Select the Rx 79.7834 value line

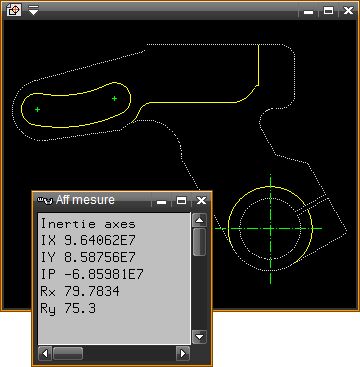point(80,291)
